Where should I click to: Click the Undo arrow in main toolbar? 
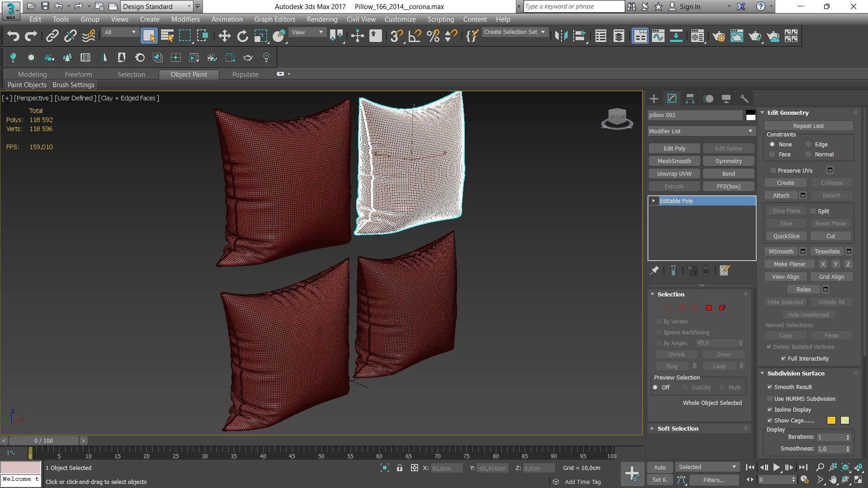tap(13, 36)
